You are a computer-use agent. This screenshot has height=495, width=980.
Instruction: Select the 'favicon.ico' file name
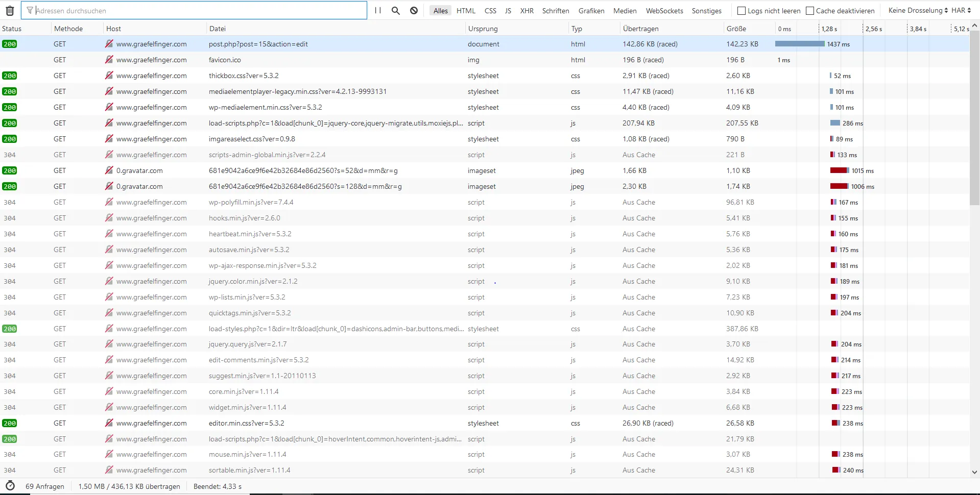click(225, 60)
